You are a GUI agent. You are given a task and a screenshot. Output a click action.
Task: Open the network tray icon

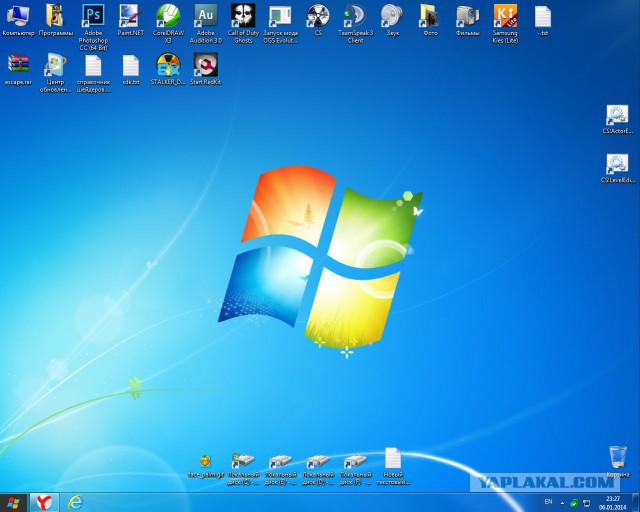tap(586, 503)
